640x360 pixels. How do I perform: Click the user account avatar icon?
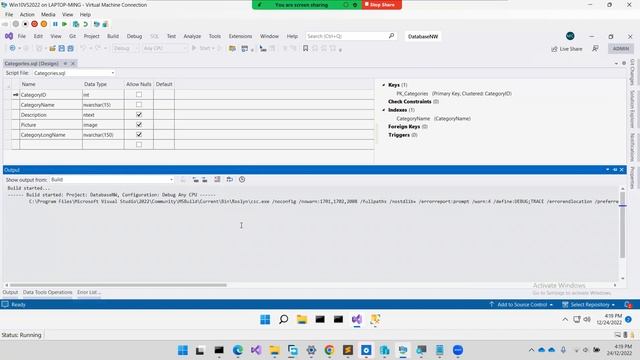[x=570, y=36]
